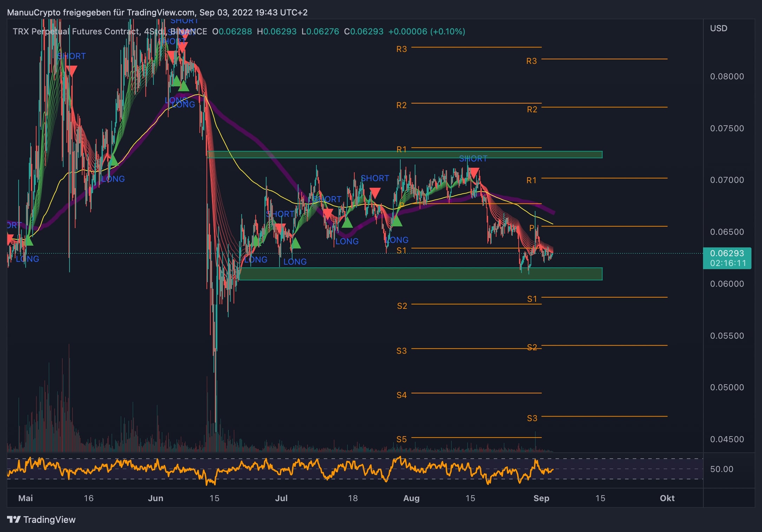762x532 pixels.
Task: Click the 0.06000 price axis label
Action: click(x=727, y=284)
